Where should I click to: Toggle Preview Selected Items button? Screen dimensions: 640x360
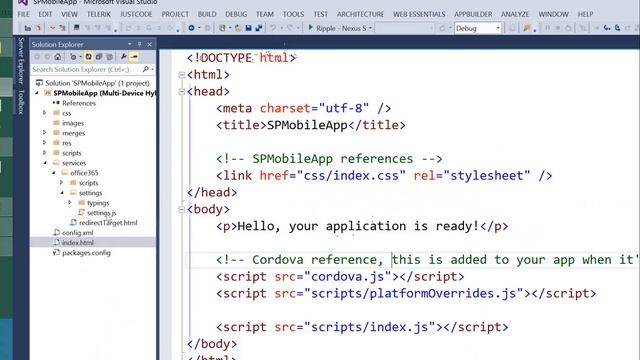tap(134, 57)
